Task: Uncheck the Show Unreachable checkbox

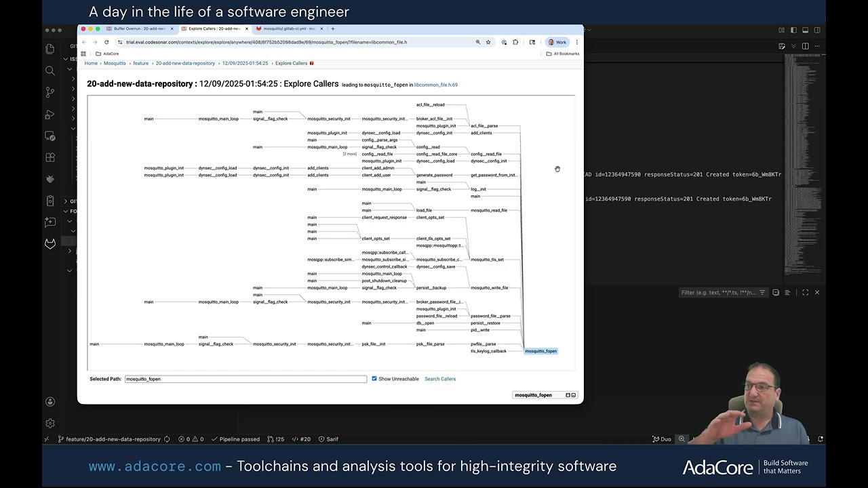Action: click(374, 379)
